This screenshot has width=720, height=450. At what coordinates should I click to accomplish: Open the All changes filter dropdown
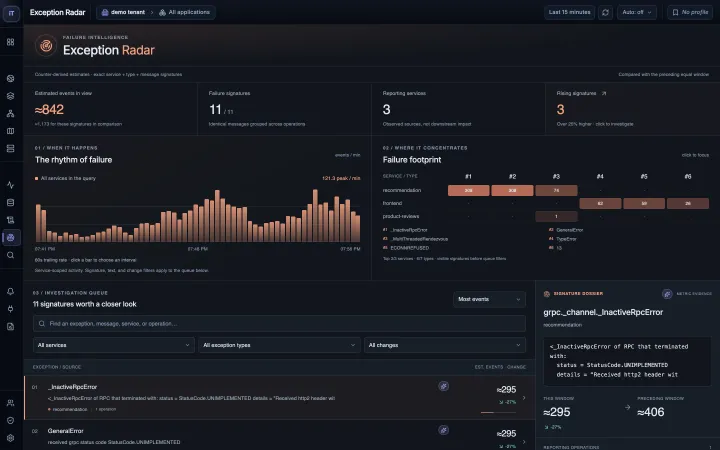point(444,345)
